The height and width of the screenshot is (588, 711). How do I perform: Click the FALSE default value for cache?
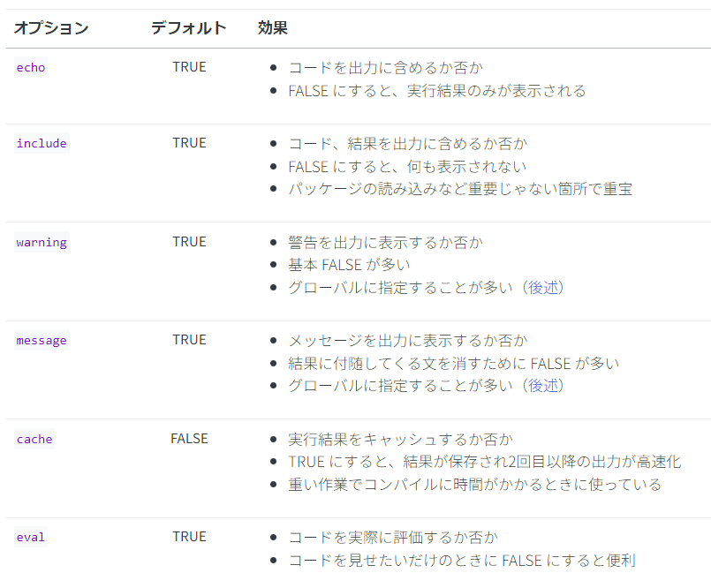(x=189, y=439)
